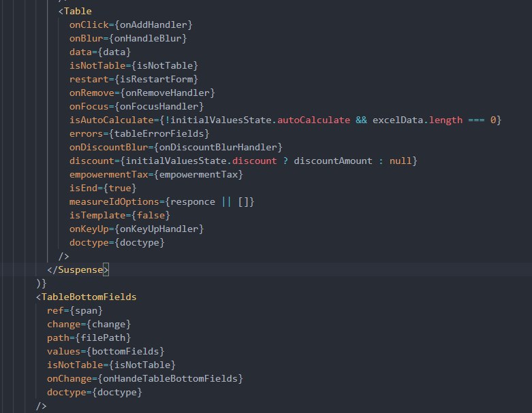The width and height of the screenshot is (532, 413).
Task: Click doctype attribute in TableBottomFields
Action: click(x=67, y=392)
